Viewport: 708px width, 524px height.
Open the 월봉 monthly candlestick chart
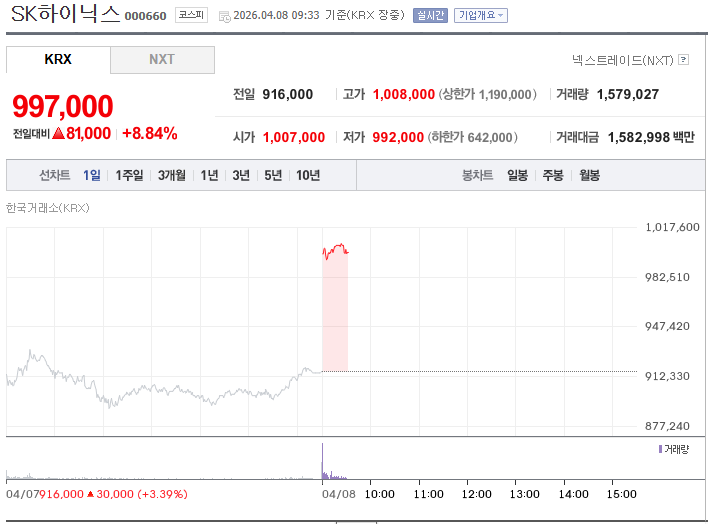click(x=589, y=175)
